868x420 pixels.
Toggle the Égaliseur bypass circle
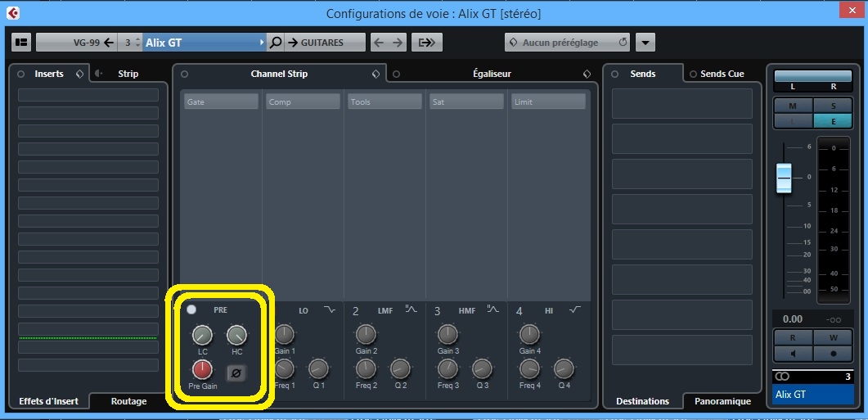[396, 74]
